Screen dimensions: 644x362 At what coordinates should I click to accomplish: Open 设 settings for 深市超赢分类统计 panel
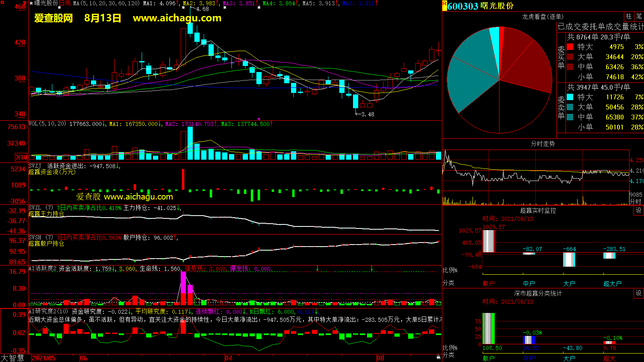click(638, 293)
